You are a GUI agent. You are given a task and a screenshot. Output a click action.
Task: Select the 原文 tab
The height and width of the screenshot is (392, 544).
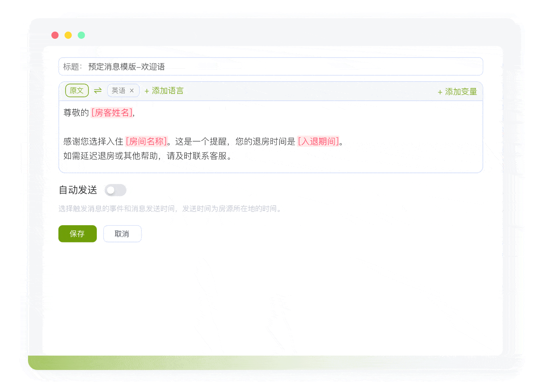pyautogui.click(x=77, y=90)
